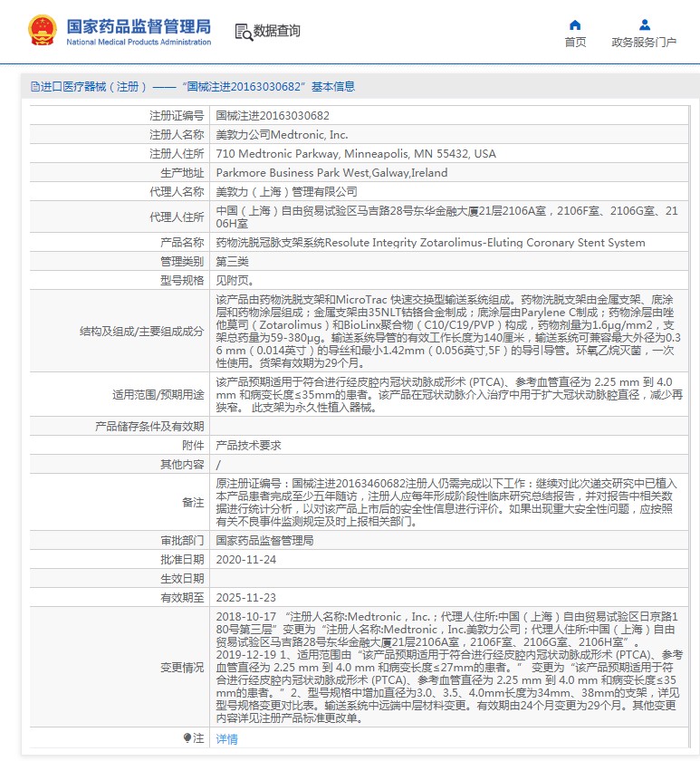Click the 产品储存条件及有效期 label
Screen dimensions: 700x761
[x=149, y=426]
